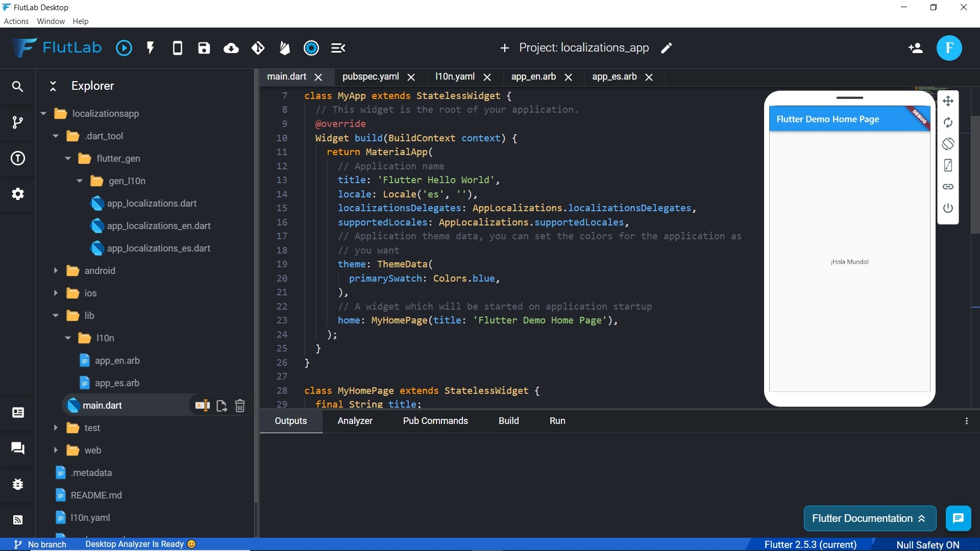This screenshot has height=551, width=980.
Task: Edit project name with pencil icon
Action: 667,48
